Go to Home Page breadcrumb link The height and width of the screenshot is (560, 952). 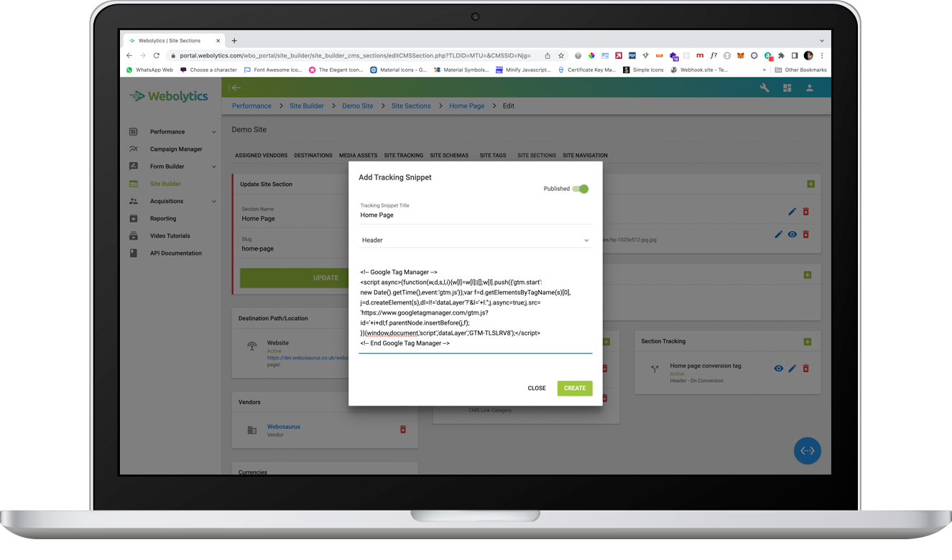click(x=467, y=106)
